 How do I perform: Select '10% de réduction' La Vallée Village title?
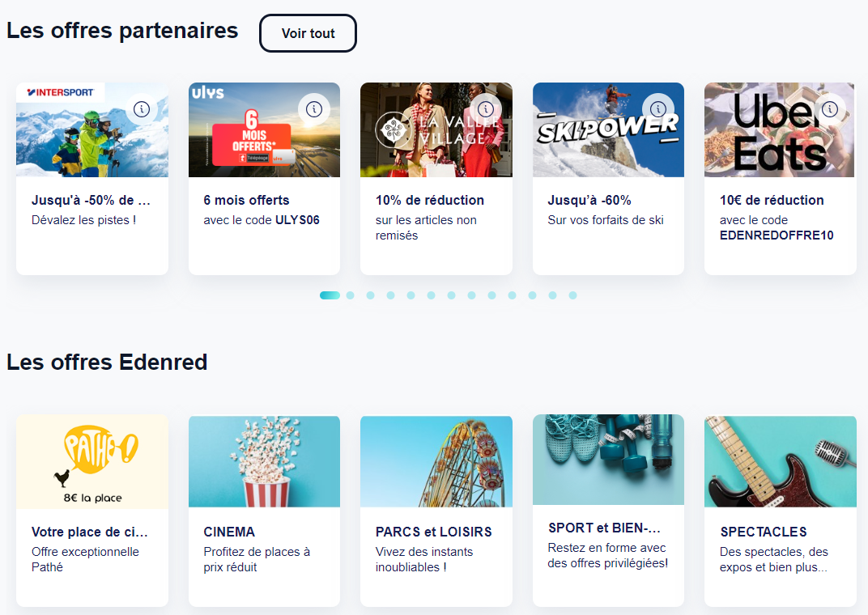429,200
